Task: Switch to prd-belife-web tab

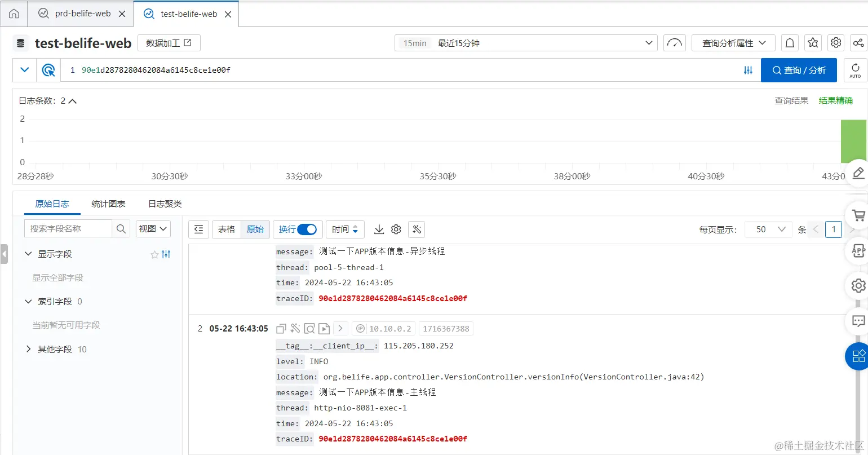Action: 82,14
